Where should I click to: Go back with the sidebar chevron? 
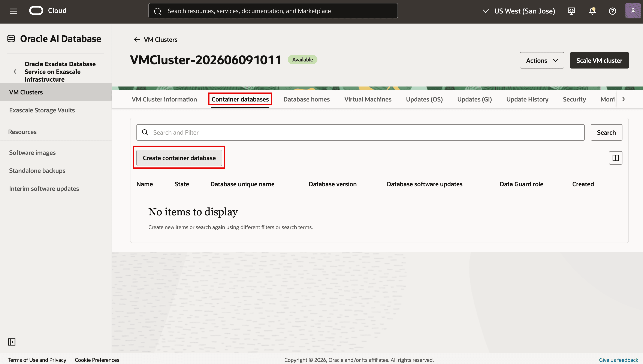(x=15, y=72)
